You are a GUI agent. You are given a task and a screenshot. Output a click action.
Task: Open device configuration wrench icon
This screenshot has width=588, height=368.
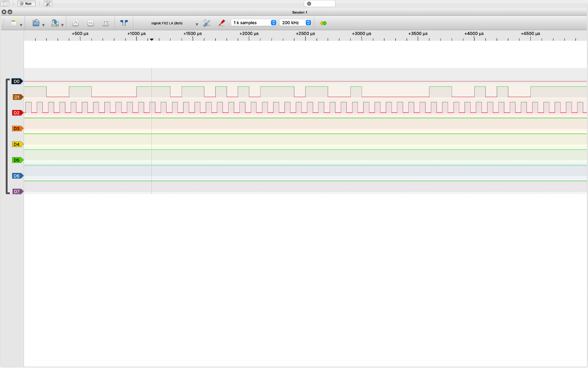(207, 23)
